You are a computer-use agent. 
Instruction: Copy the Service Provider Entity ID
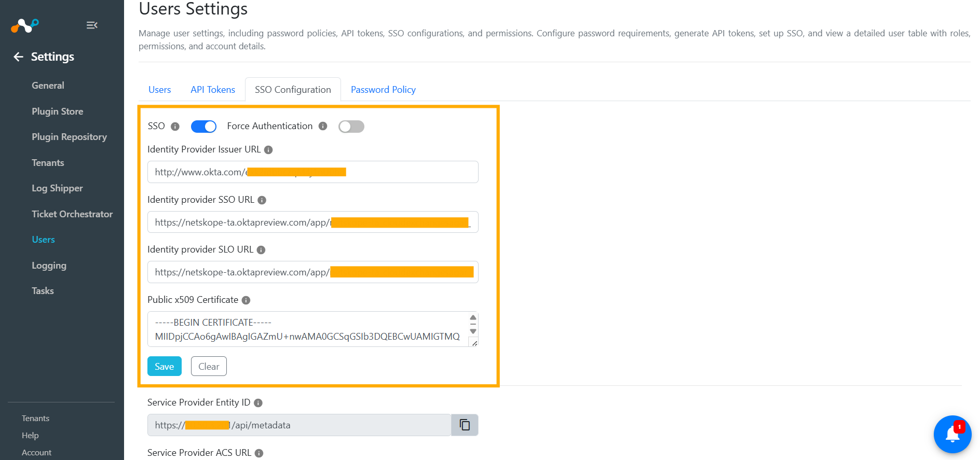click(465, 425)
